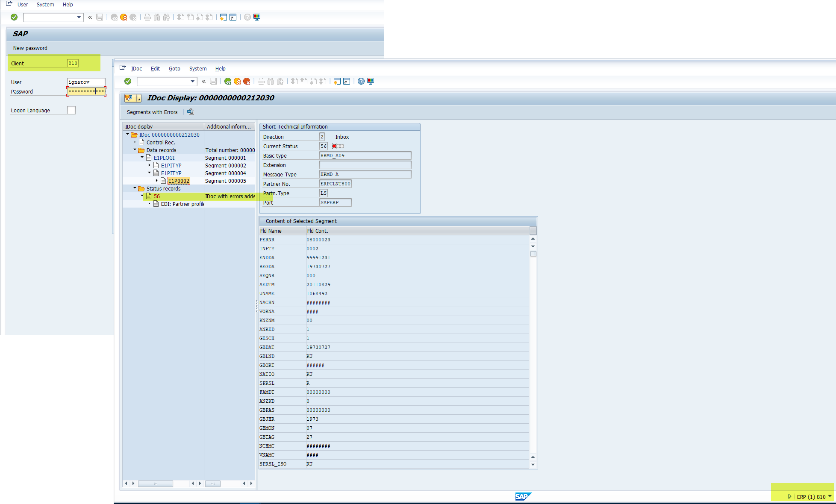Click Create New Session icon in logon window
The width and height of the screenshot is (836, 504).
224,17
